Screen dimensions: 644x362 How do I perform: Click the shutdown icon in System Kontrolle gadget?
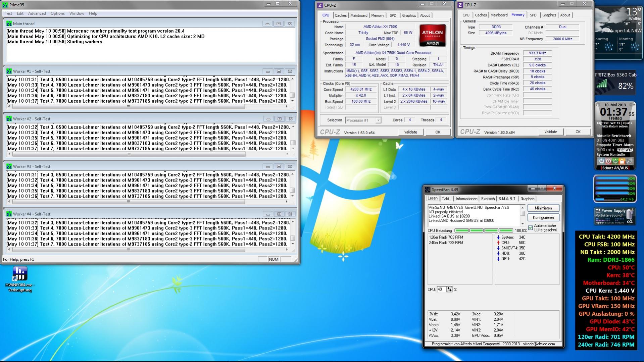click(x=601, y=161)
